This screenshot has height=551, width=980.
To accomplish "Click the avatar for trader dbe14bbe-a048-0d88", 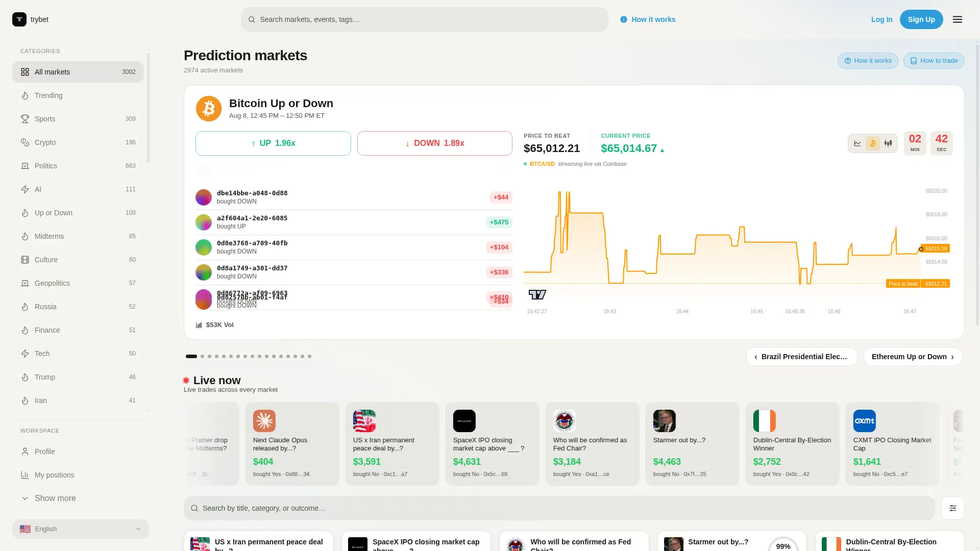I will 204,197.
